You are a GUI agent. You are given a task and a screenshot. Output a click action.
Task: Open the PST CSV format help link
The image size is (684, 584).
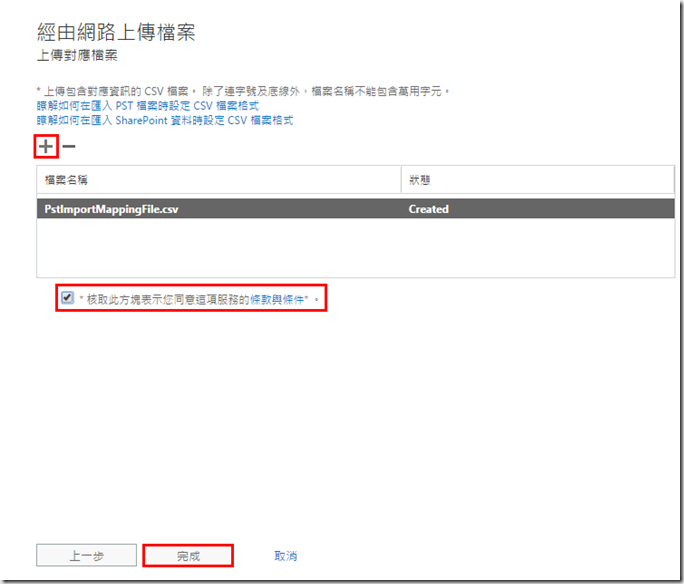point(147,105)
